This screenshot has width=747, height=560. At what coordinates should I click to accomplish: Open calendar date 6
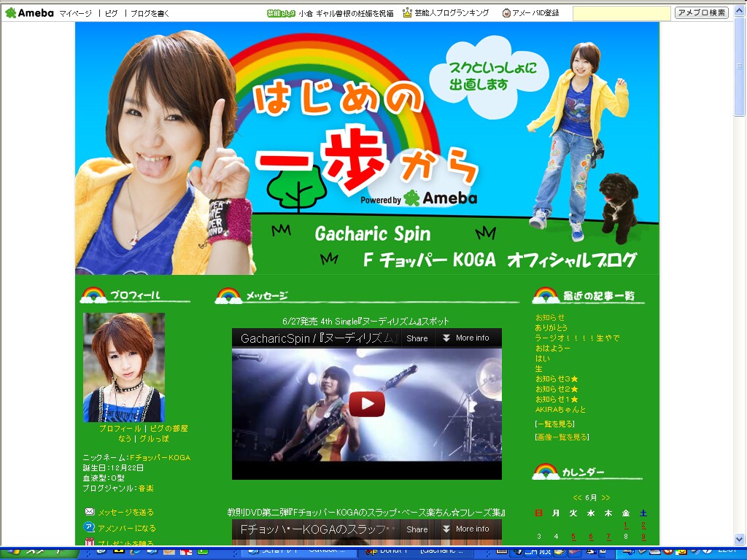[591, 537]
